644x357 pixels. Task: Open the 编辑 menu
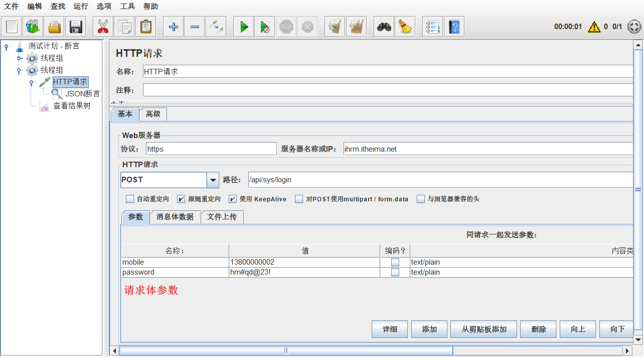tap(35, 7)
